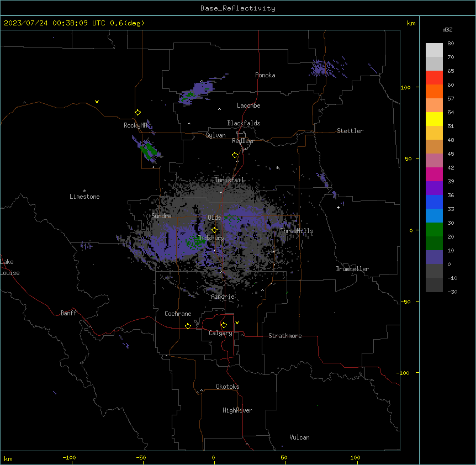Click the RockyMH label
This screenshot has width=476, height=465.
(135, 125)
